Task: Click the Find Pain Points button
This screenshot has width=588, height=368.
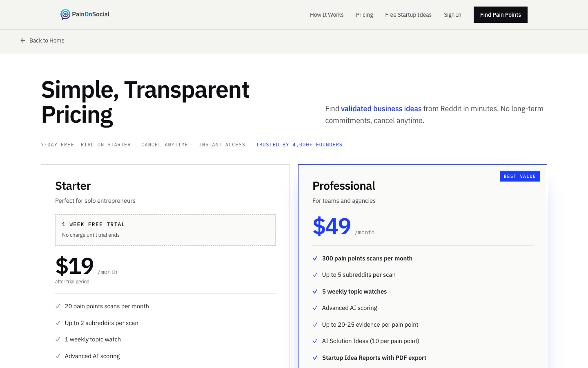Action: click(501, 15)
